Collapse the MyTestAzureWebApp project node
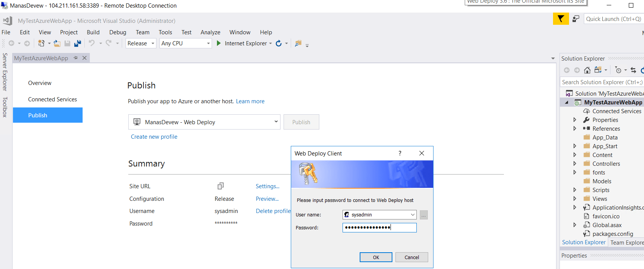The image size is (644, 269). point(567,102)
